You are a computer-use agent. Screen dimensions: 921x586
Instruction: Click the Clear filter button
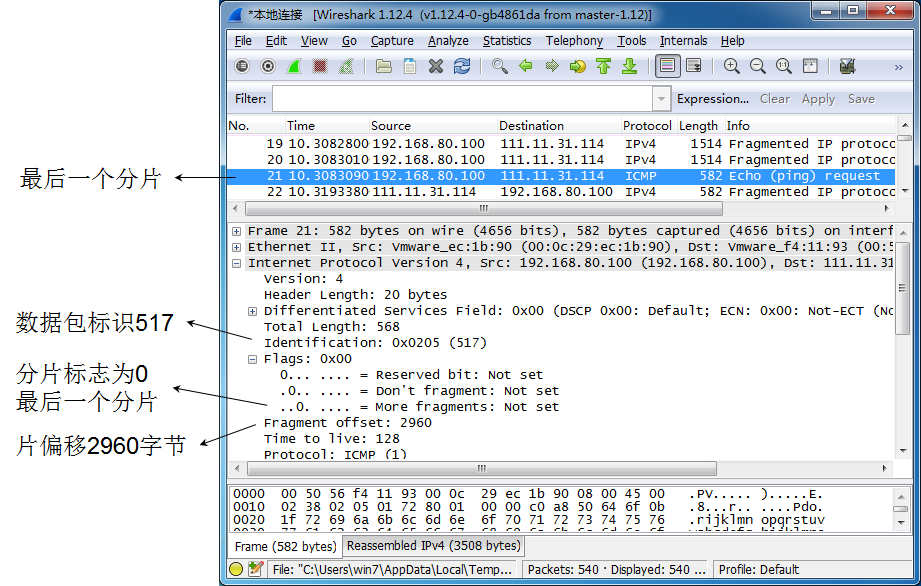point(775,99)
